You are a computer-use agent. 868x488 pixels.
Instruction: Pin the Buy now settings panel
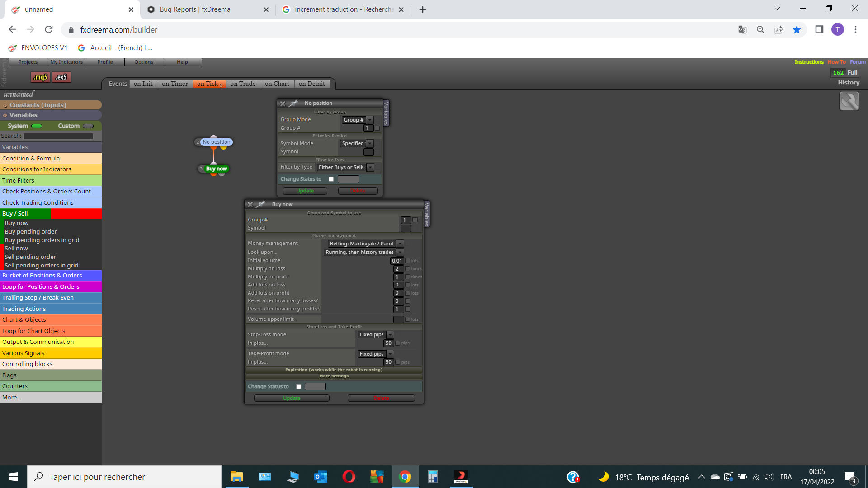pyautogui.click(x=261, y=205)
